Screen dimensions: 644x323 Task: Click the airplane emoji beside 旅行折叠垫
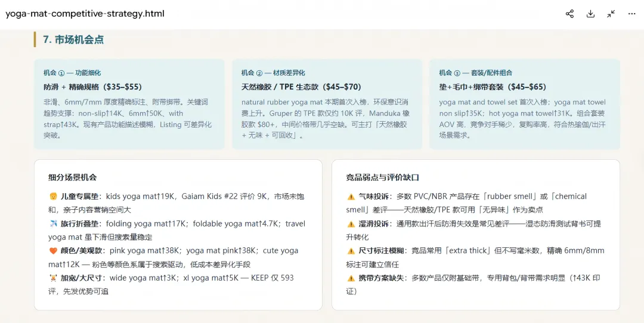[52, 223]
